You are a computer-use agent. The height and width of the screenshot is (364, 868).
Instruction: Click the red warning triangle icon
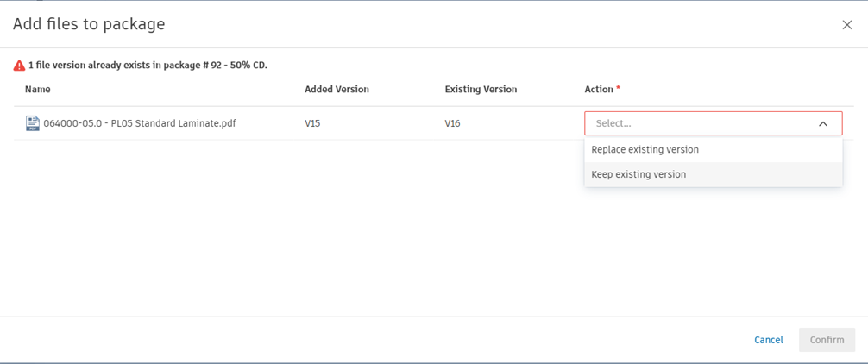[x=19, y=66]
